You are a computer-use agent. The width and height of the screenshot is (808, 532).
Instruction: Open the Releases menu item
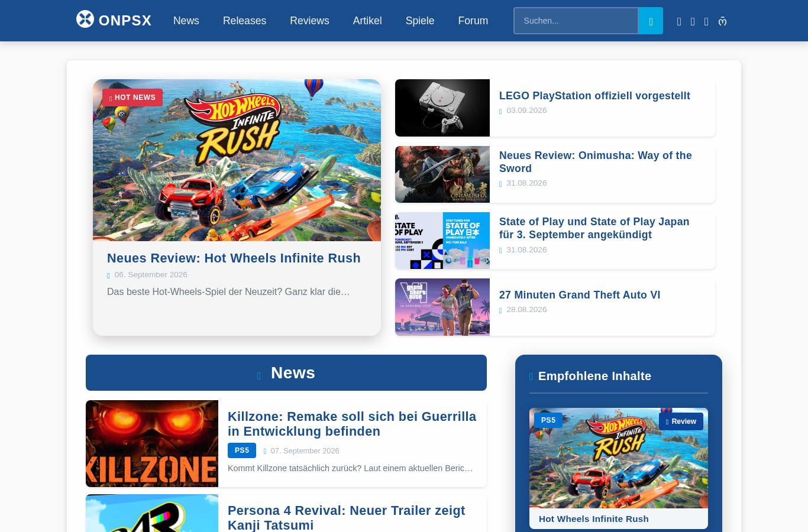pos(244,21)
